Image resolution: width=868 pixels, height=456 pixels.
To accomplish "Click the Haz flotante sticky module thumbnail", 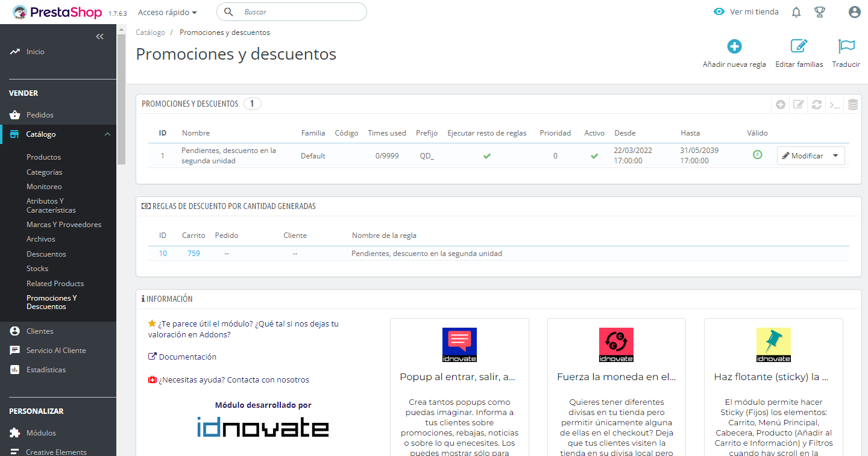I will tap(773, 345).
